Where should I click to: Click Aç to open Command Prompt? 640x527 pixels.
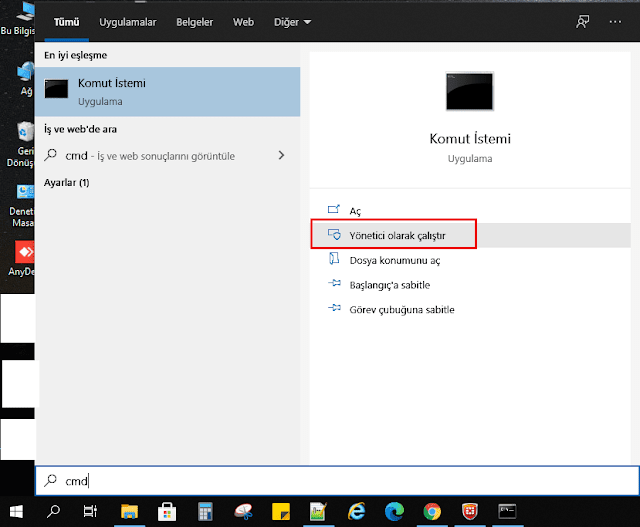pyautogui.click(x=355, y=211)
